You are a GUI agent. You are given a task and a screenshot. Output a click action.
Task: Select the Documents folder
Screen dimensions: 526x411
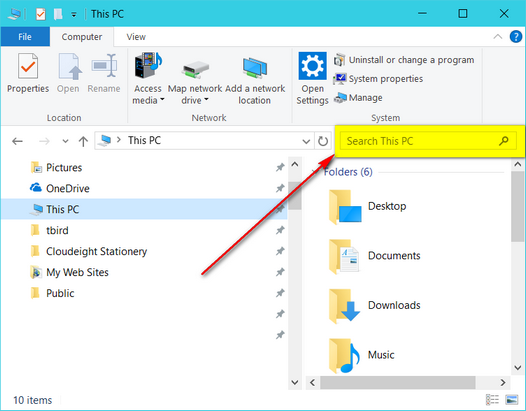(x=375, y=256)
